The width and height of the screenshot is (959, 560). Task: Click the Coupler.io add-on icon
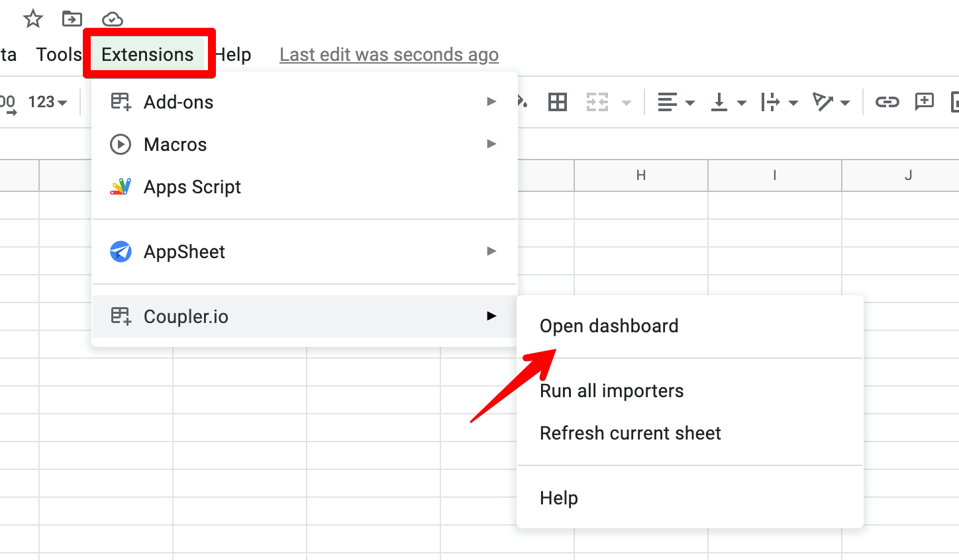(121, 316)
